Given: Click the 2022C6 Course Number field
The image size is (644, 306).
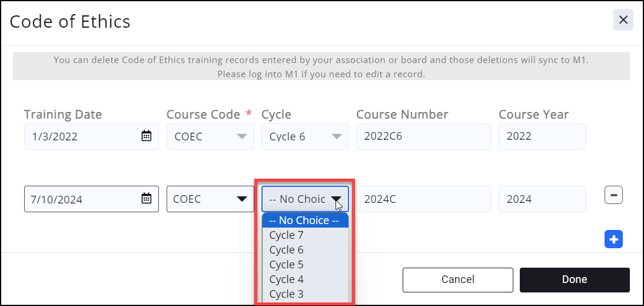Looking at the screenshot, I should tap(423, 136).
